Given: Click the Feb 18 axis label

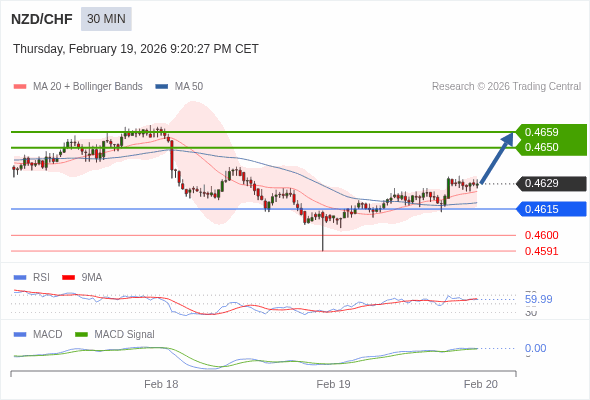Looking at the screenshot, I should [161, 384].
